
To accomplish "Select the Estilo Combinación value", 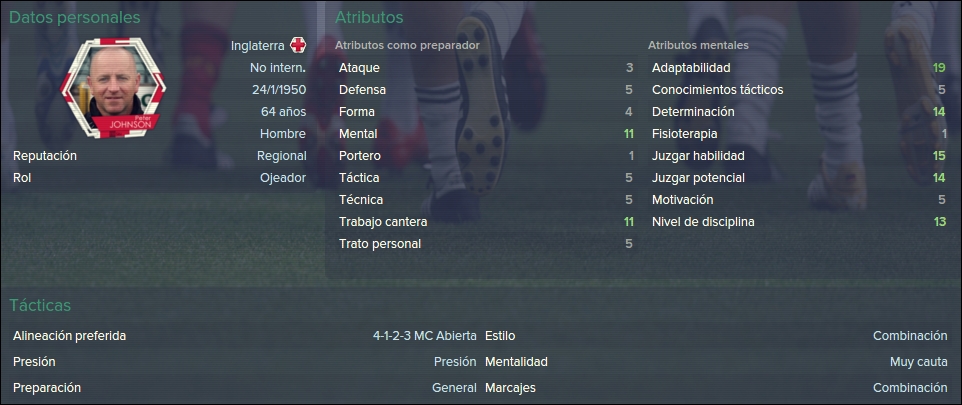I will click(x=910, y=336).
